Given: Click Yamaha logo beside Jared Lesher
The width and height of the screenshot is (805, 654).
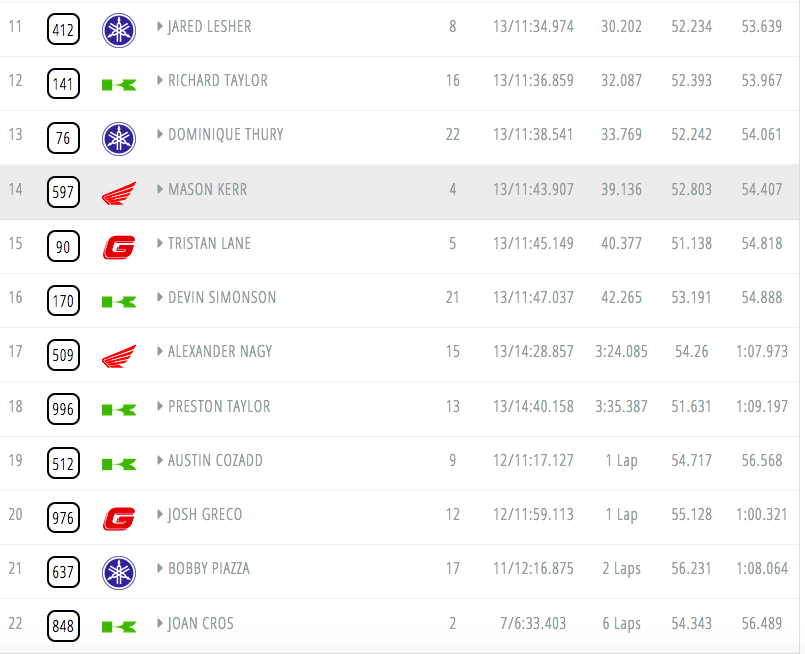Looking at the screenshot, I should coord(119,30).
